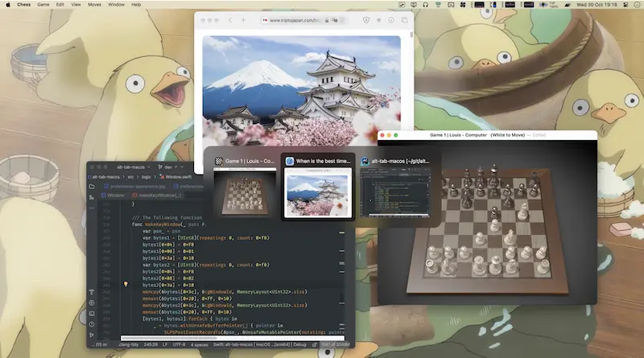Open the Moves menu in menu bar
The image size is (644, 358).
93,5
